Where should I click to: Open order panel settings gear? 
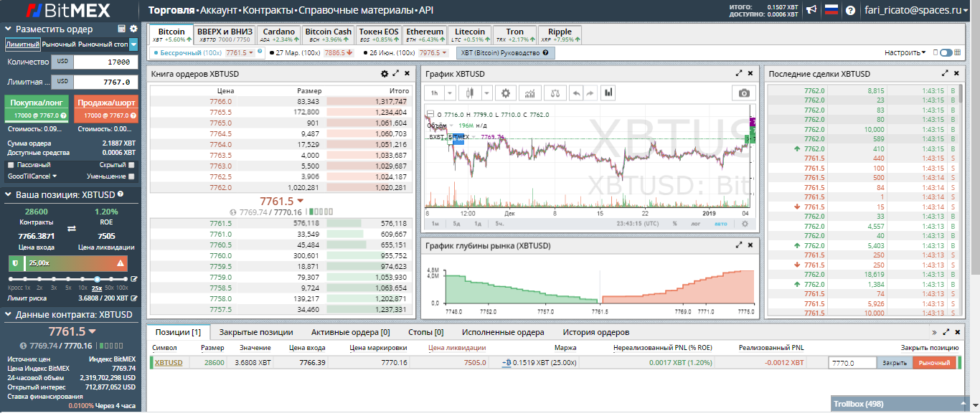point(133,29)
